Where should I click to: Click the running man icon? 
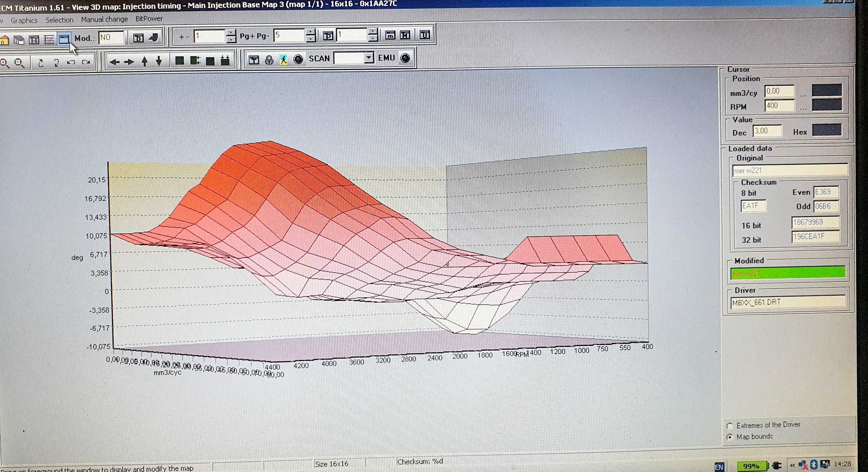(x=284, y=60)
